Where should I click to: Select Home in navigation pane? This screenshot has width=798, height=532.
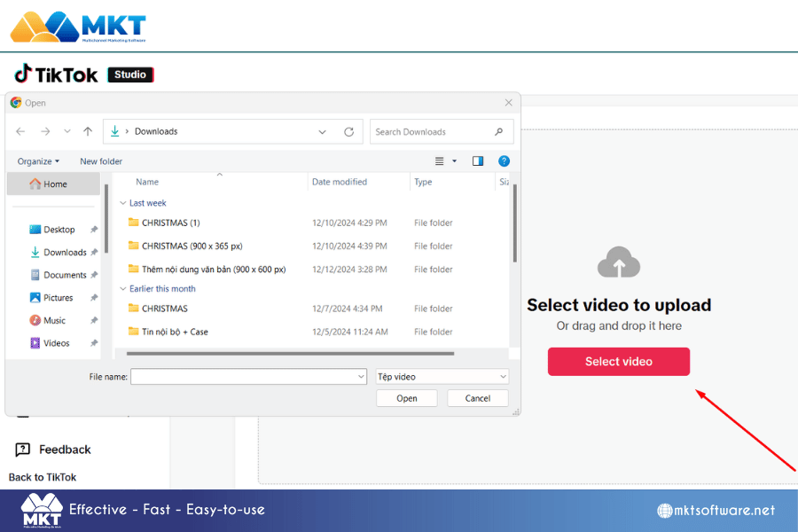(53, 184)
